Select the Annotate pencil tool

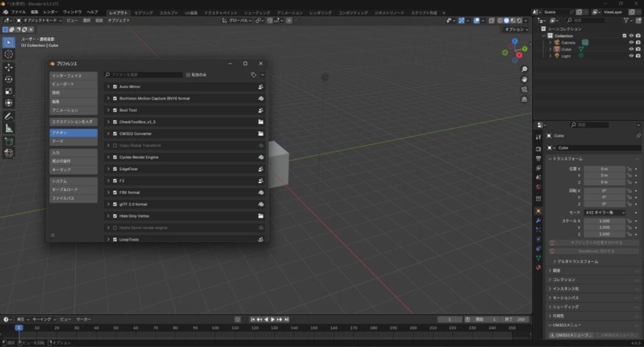point(9,117)
